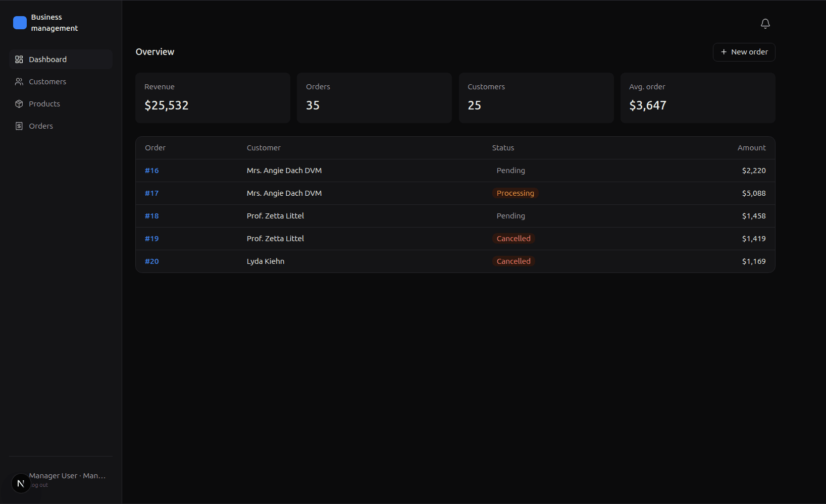Navigate to Orders sidebar label
Image resolution: width=826 pixels, height=504 pixels.
coord(41,126)
